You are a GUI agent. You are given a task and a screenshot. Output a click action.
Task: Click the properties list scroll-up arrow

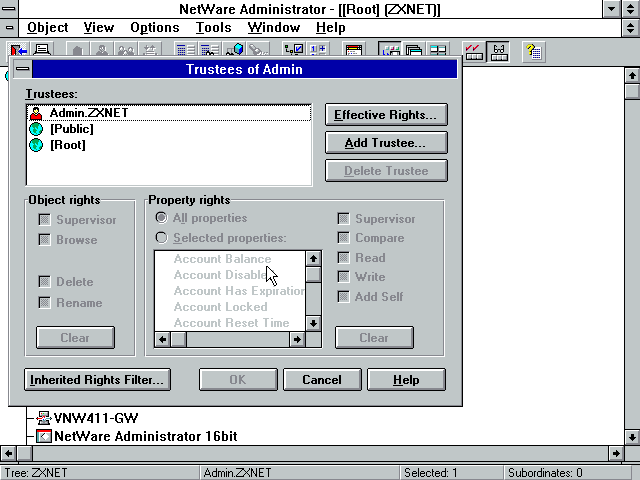(x=313, y=258)
